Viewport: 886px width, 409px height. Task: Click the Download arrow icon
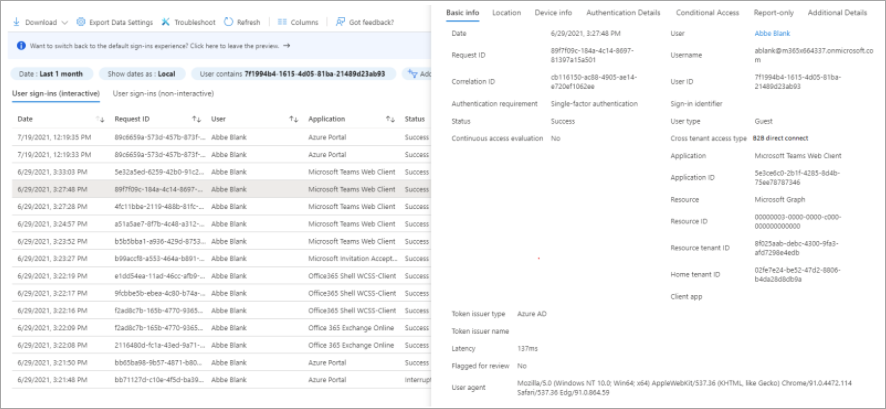point(17,22)
